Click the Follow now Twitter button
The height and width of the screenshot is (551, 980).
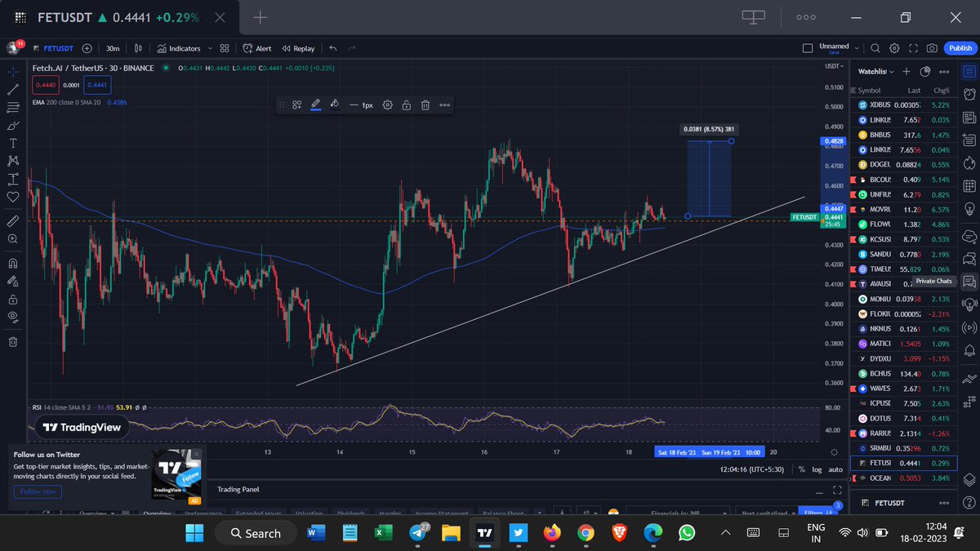[x=37, y=491]
